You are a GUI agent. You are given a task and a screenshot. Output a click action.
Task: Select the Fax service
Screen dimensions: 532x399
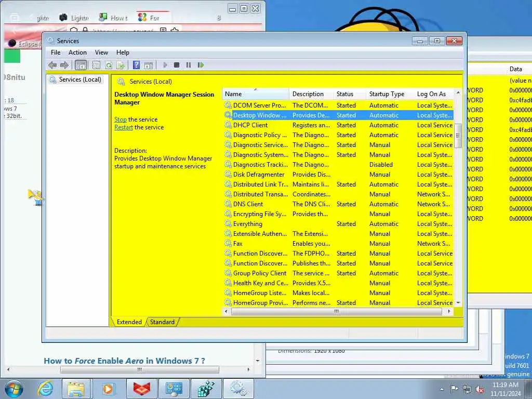[338, 244]
